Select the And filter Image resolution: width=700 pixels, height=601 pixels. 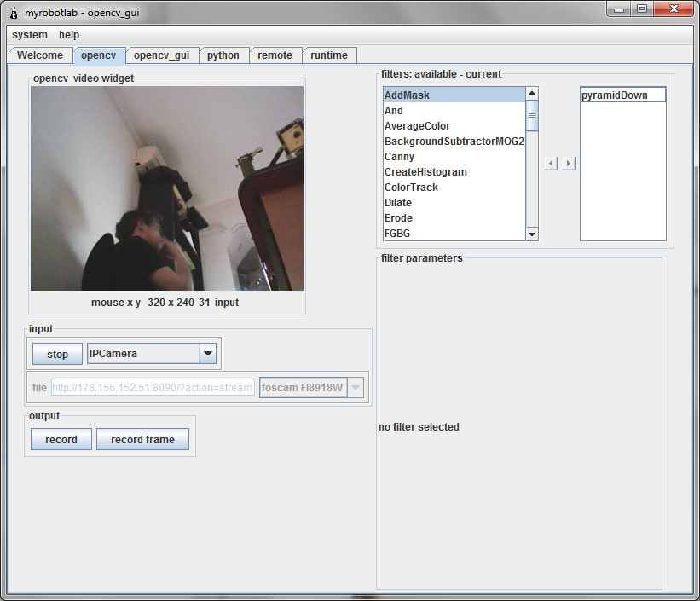pos(454,111)
